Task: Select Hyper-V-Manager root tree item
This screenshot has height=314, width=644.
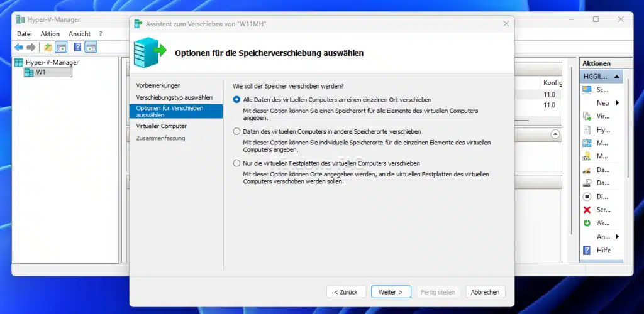Action: (x=52, y=62)
